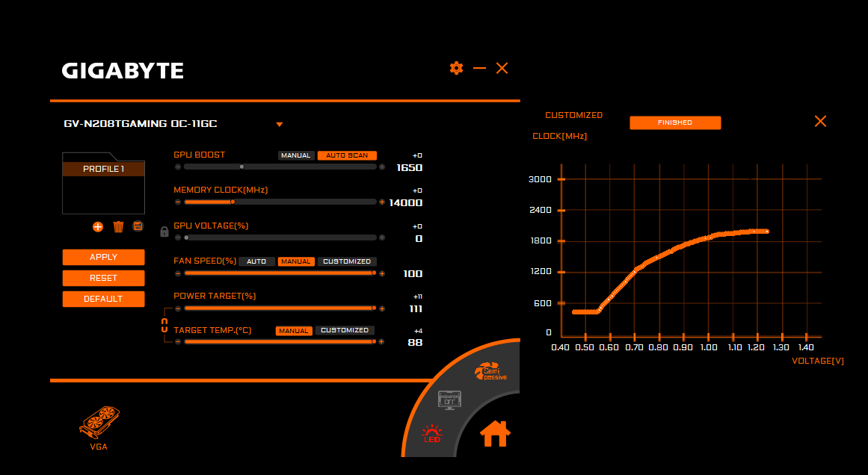
Task: Set Fan Speed mode to CUSTOMIZED
Action: (x=347, y=261)
